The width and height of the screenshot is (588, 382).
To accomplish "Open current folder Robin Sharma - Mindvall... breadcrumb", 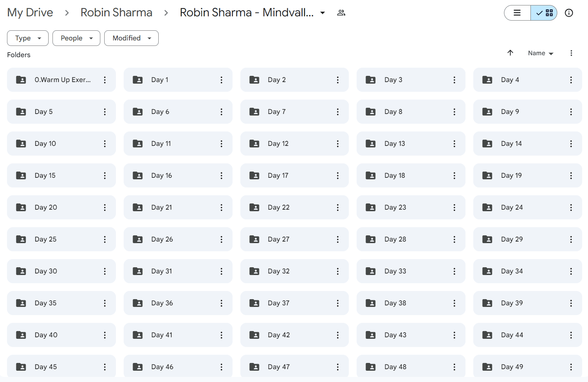I will click(x=247, y=12).
